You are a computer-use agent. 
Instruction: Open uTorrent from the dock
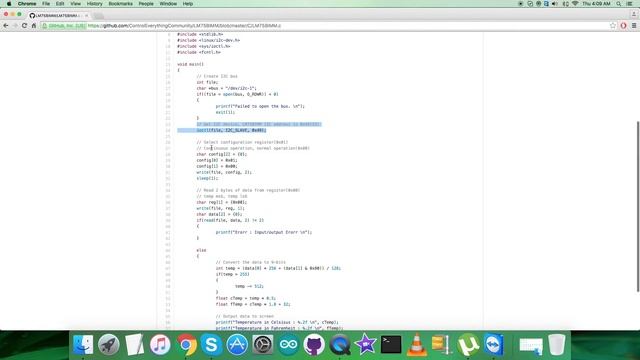pos(468,345)
